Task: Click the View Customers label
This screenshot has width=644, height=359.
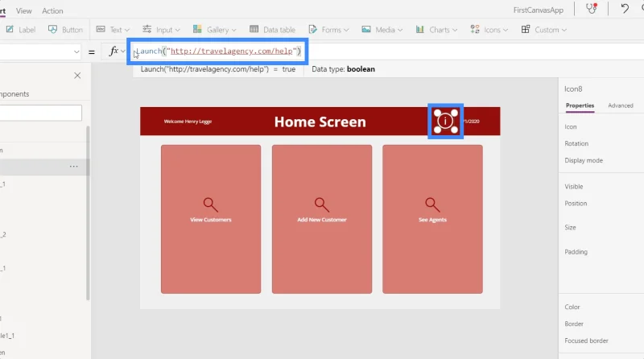Action: click(211, 220)
